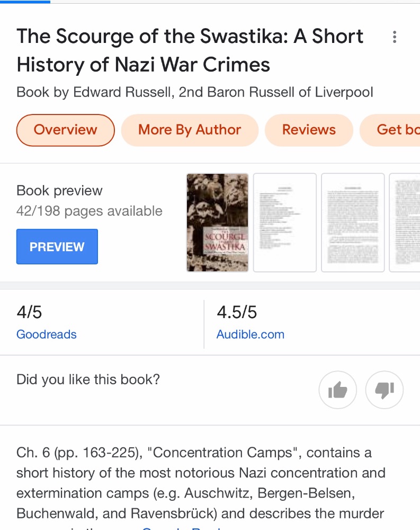420x530 pixels.
Task: Click the 42/198 pages available text
Action: pyautogui.click(x=90, y=211)
